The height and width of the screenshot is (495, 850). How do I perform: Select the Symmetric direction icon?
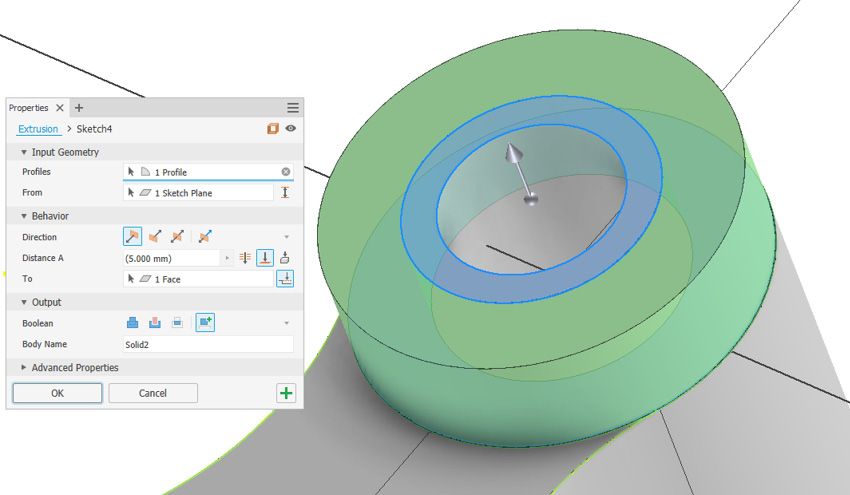177,236
